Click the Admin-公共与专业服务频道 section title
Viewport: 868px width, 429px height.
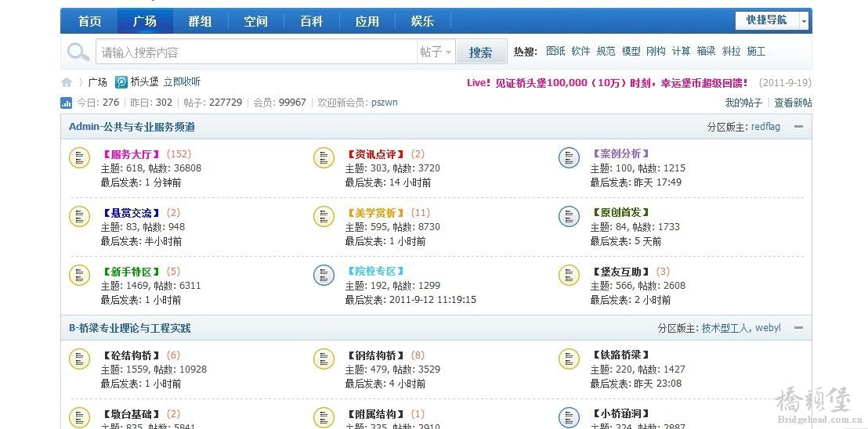132,127
